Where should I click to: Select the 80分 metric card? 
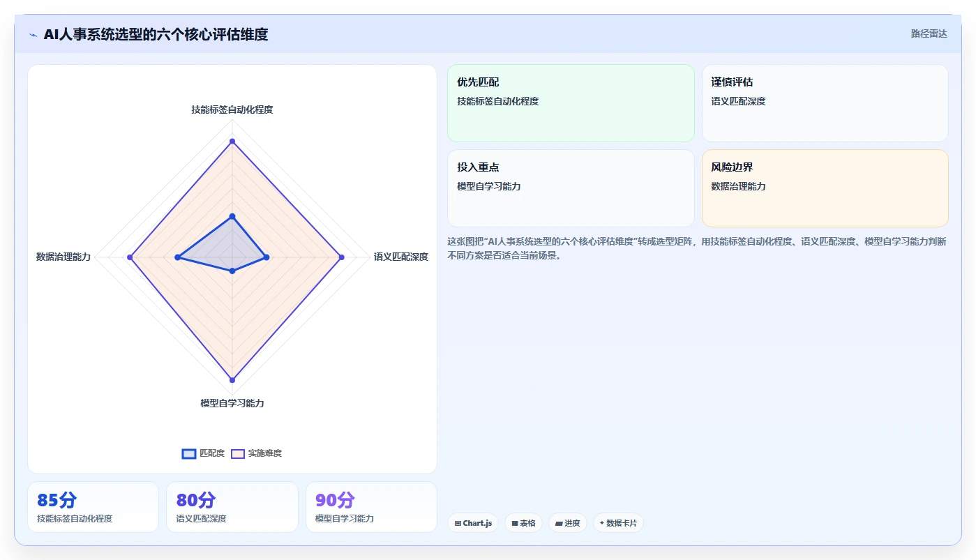(232, 507)
